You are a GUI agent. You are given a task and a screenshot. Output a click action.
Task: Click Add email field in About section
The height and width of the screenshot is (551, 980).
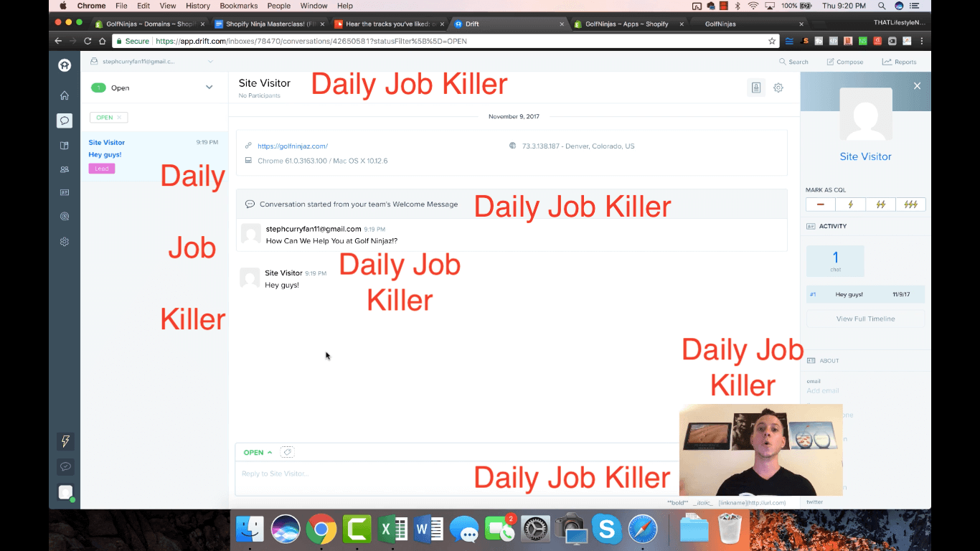click(x=822, y=391)
